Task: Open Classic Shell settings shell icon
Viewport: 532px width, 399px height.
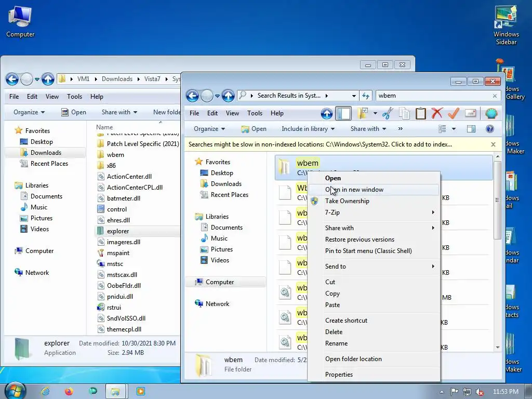Action: [491, 113]
